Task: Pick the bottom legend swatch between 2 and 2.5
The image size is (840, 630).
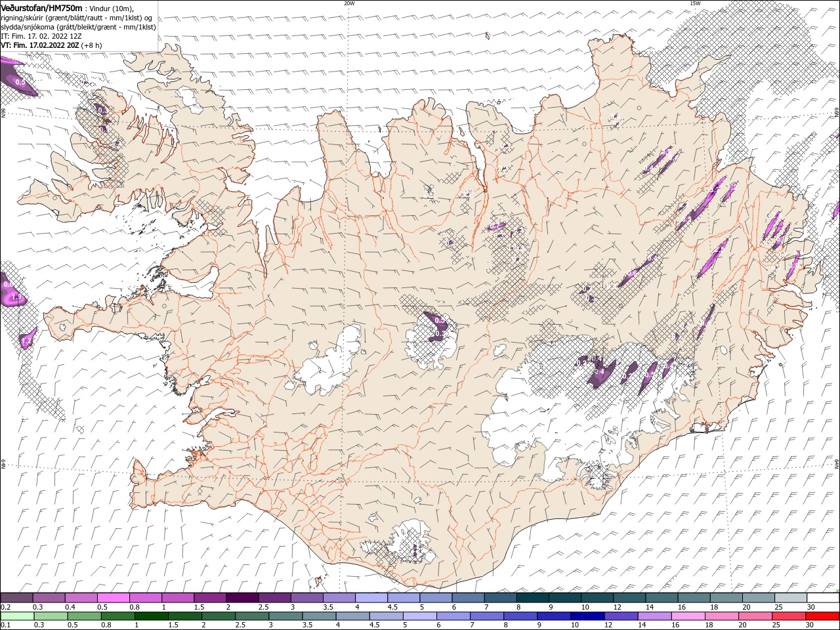Action: pos(218,616)
